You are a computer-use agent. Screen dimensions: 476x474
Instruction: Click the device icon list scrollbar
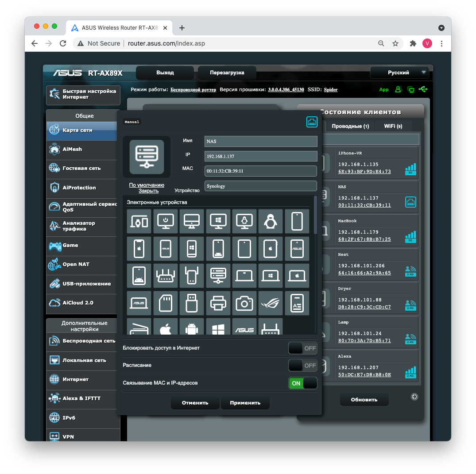(315, 216)
